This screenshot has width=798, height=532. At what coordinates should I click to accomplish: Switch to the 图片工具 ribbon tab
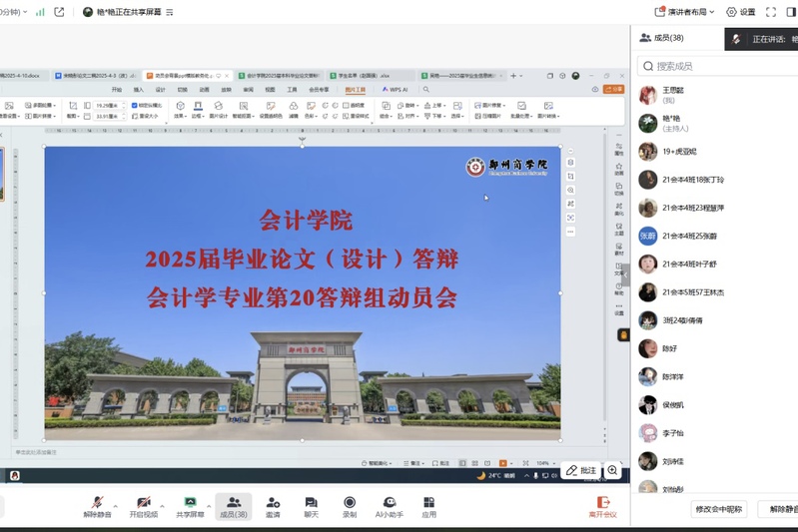[355, 89]
